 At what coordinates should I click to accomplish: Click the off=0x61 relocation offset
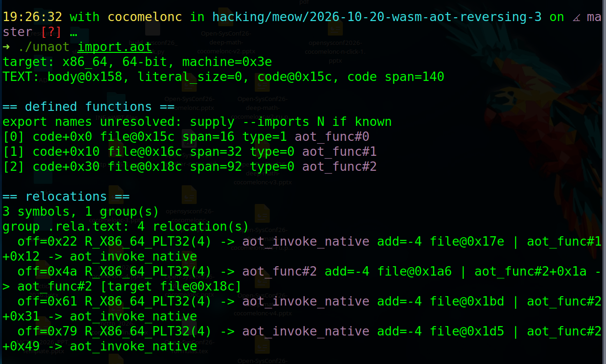tap(47, 301)
